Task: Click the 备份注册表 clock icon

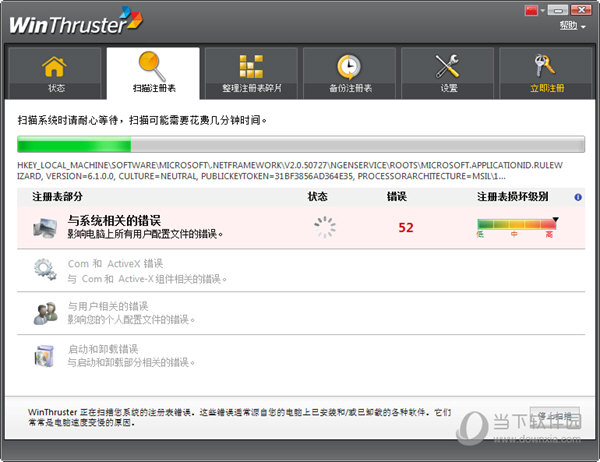Action: click(349, 66)
